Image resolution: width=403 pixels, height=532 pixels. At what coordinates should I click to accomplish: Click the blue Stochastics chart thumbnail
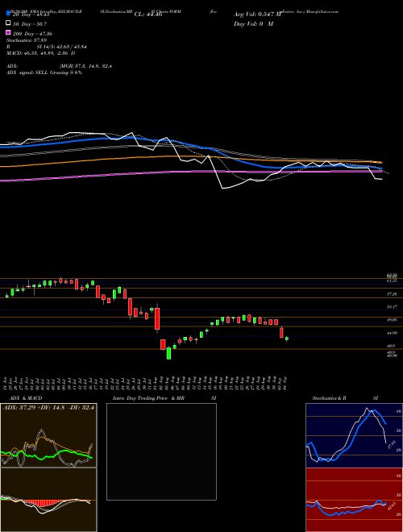click(354, 435)
